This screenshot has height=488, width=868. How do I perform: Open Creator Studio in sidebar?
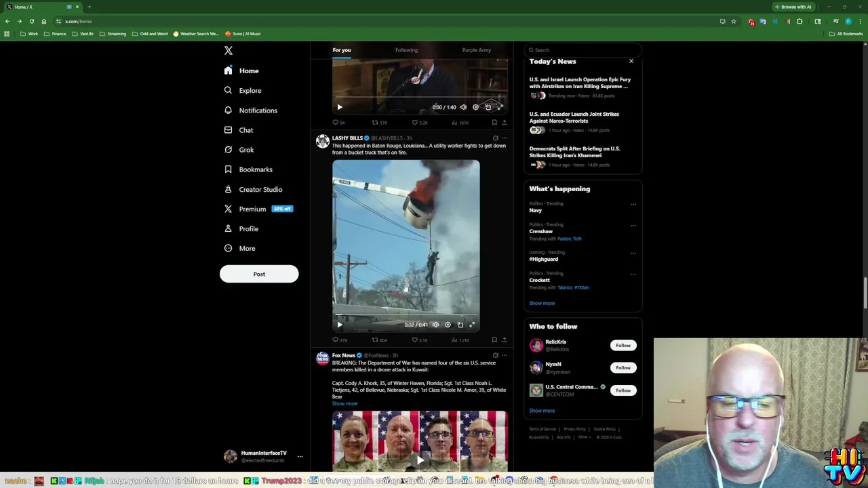pos(253,189)
